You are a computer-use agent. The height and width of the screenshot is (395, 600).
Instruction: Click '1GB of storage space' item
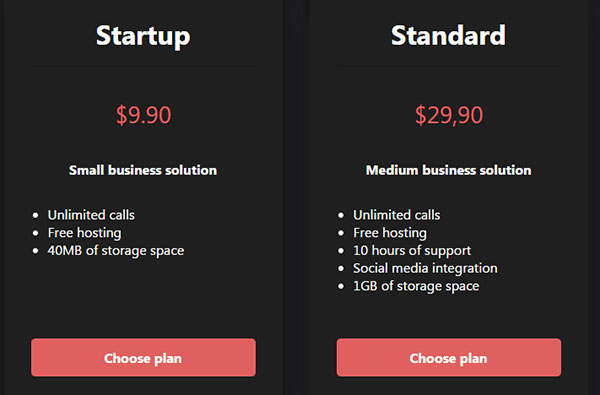coord(416,286)
